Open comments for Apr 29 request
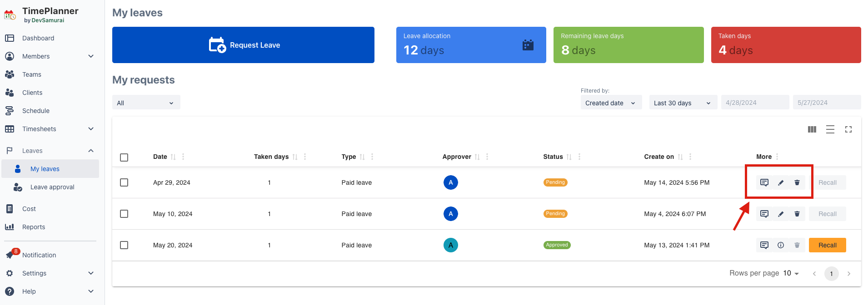 coord(764,182)
